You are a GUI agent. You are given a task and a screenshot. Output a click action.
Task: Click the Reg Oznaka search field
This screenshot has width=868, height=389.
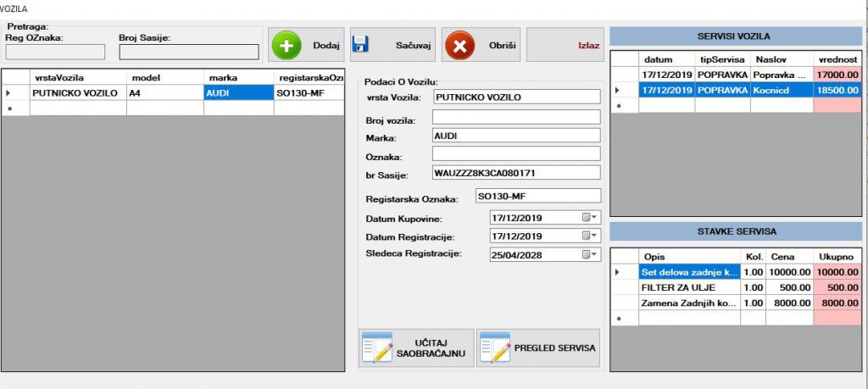[x=55, y=52]
